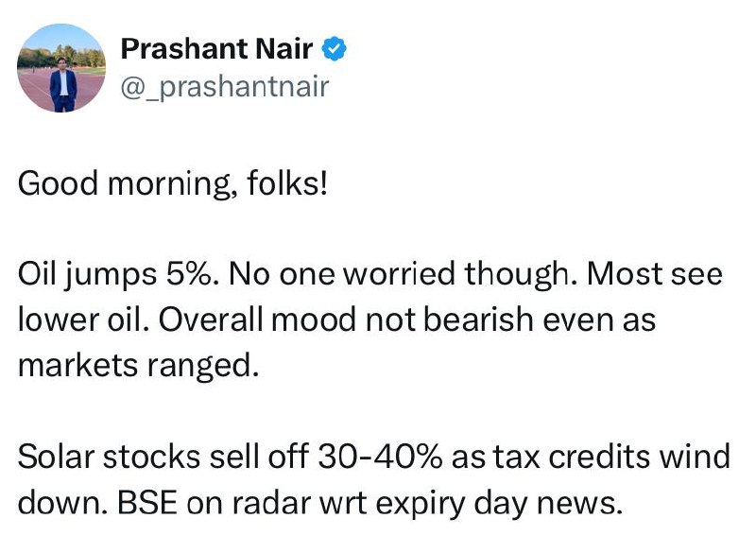756x553 pixels.
Task: Click the phrase 'Most see lower oil.'
Action: (x=370, y=297)
